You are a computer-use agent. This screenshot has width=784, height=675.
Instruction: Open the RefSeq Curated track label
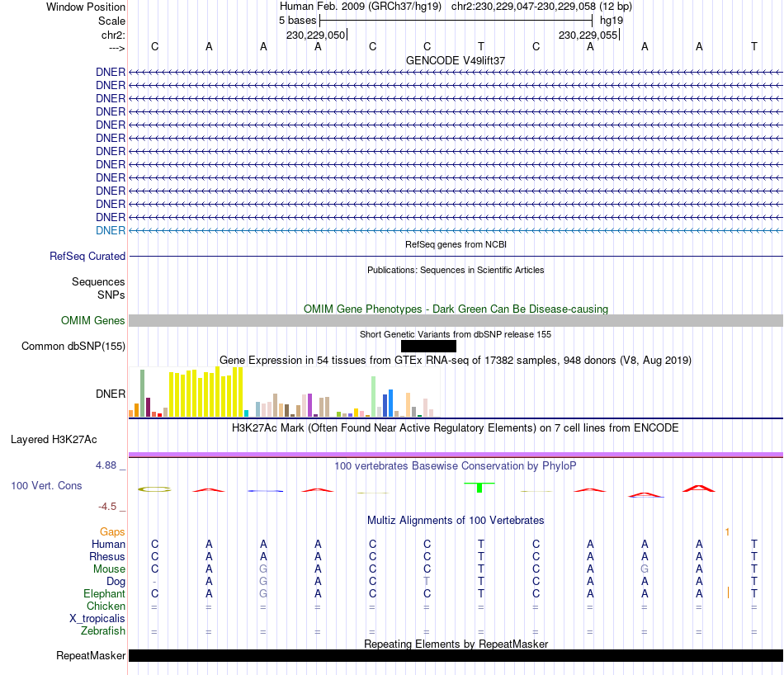87,256
